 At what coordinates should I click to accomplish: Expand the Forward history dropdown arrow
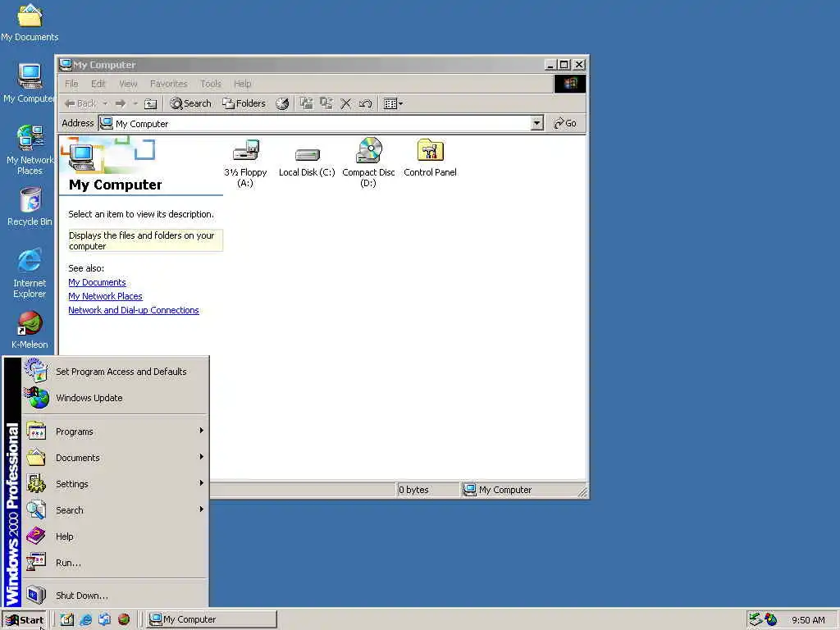click(x=135, y=103)
